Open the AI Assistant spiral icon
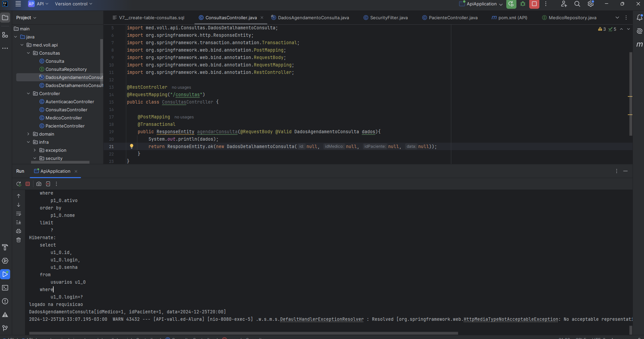Image resolution: width=644 pixels, height=339 pixels. [x=639, y=31]
